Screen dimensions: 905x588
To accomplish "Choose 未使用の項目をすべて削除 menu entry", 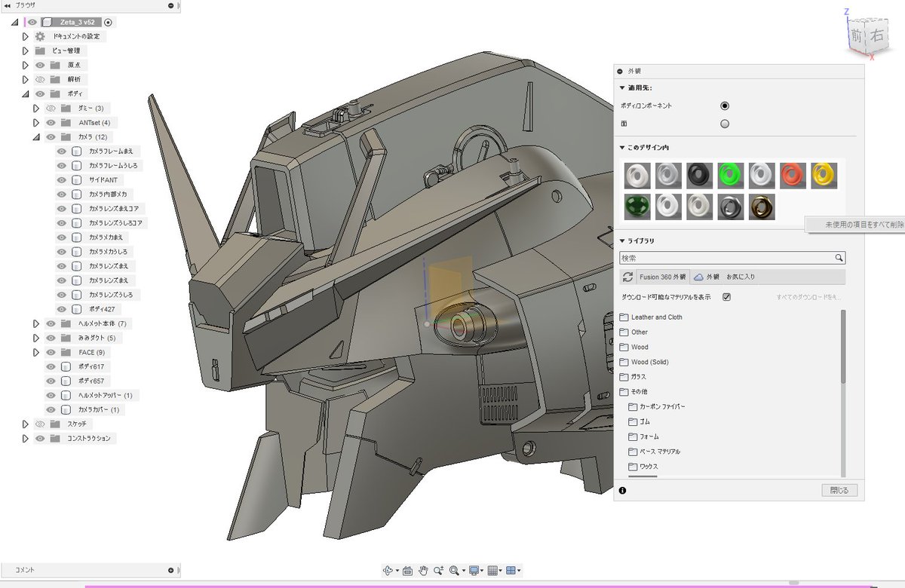I will point(856,225).
